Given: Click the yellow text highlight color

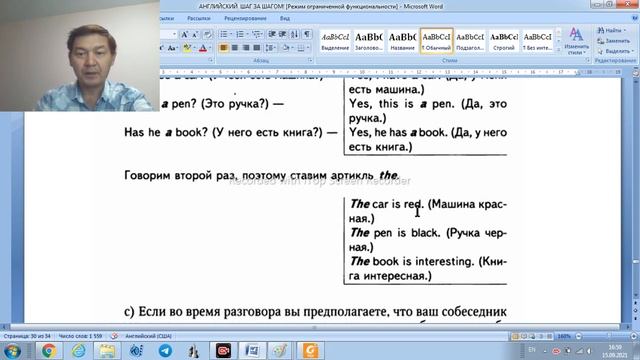Looking at the screenshot, I should [x=187, y=48].
